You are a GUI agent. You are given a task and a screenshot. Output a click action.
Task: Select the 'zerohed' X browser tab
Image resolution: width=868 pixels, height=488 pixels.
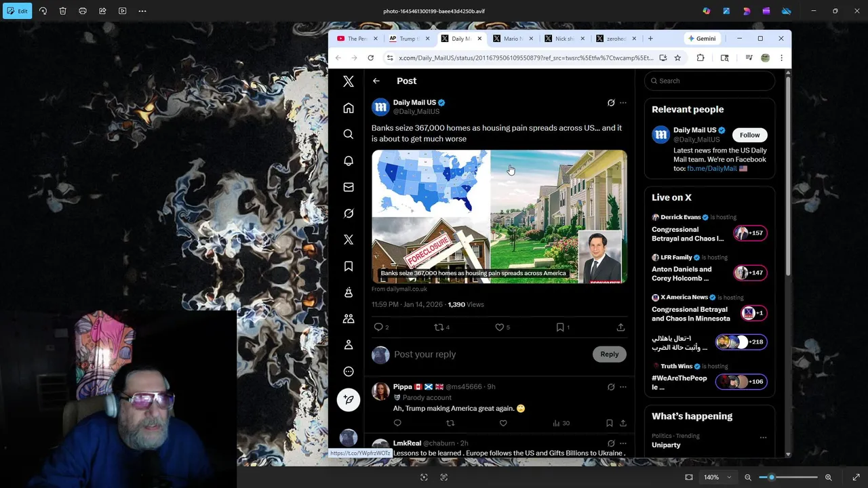[615, 39]
